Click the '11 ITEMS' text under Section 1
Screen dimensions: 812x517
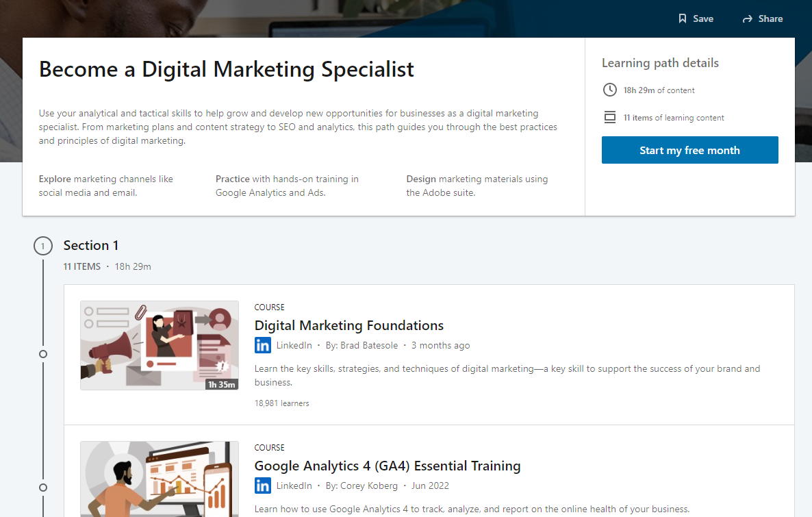pyautogui.click(x=82, y=267)
